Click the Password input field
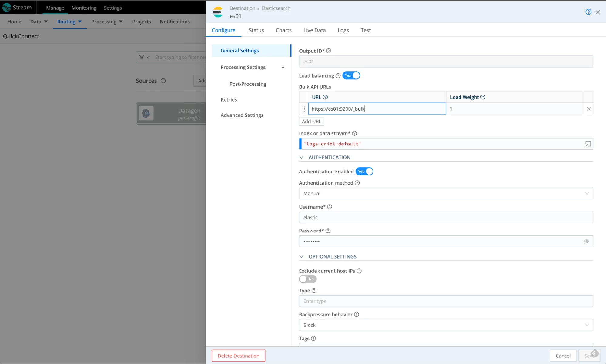This screenshot has width=606, height=364. 446,241
